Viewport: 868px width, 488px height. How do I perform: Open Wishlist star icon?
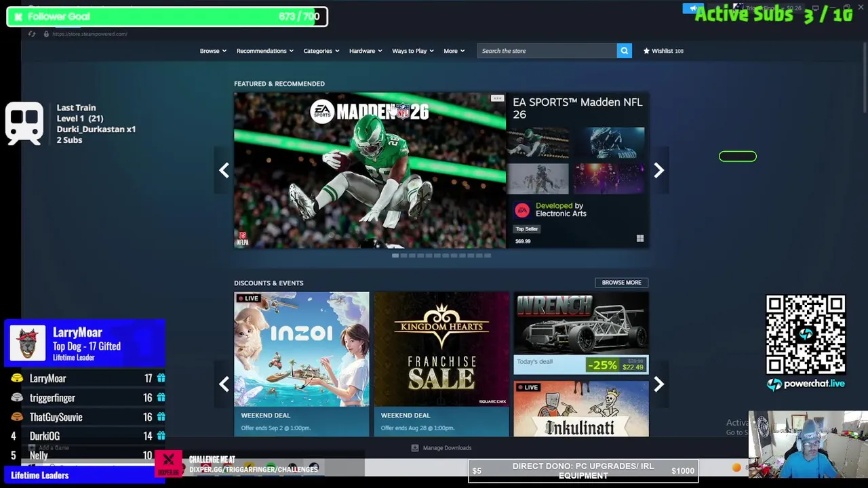[x=646, y=51]
